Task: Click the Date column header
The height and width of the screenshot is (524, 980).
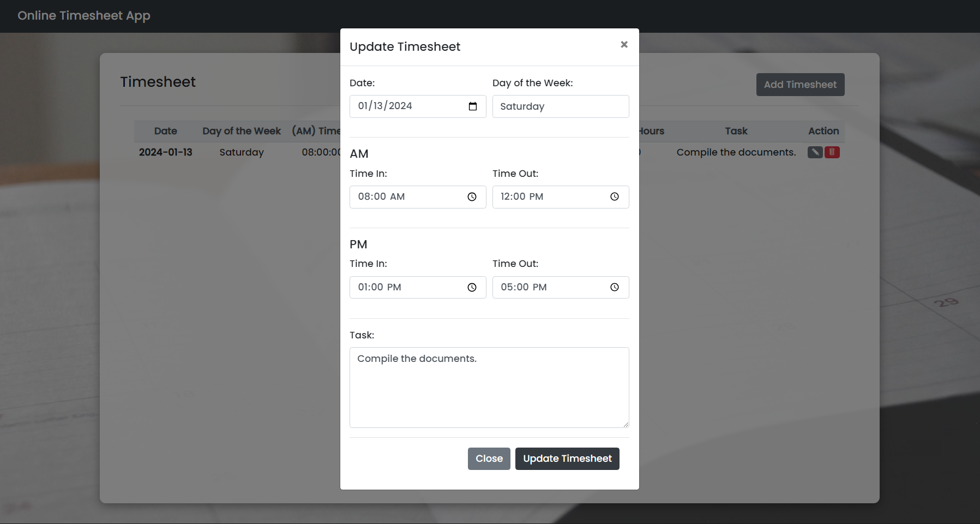Action: click(166, 131)
